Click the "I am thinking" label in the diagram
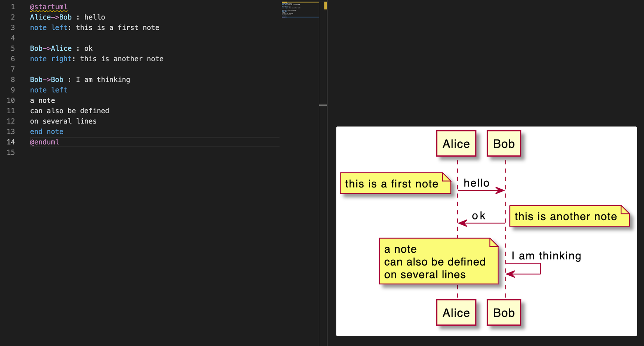Screen dimensions: 644x346 pos(546,256)
